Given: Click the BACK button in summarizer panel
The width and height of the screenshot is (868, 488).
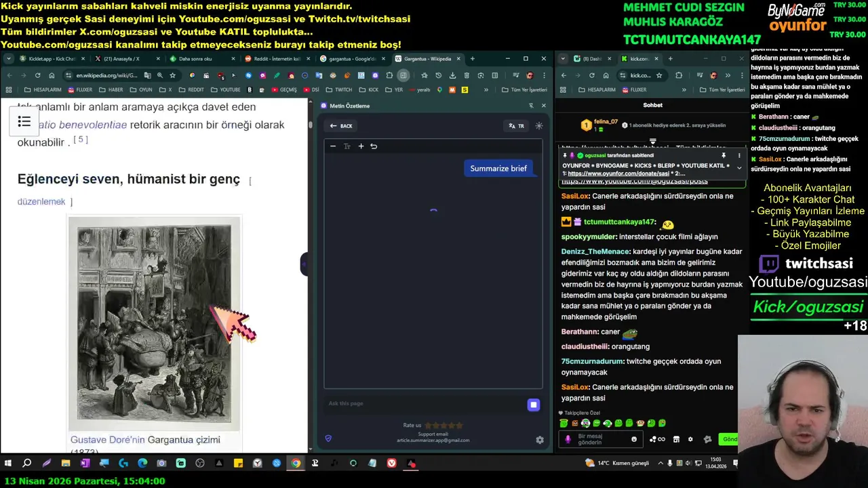Looking at the screenshot, I should coord(341,126).
